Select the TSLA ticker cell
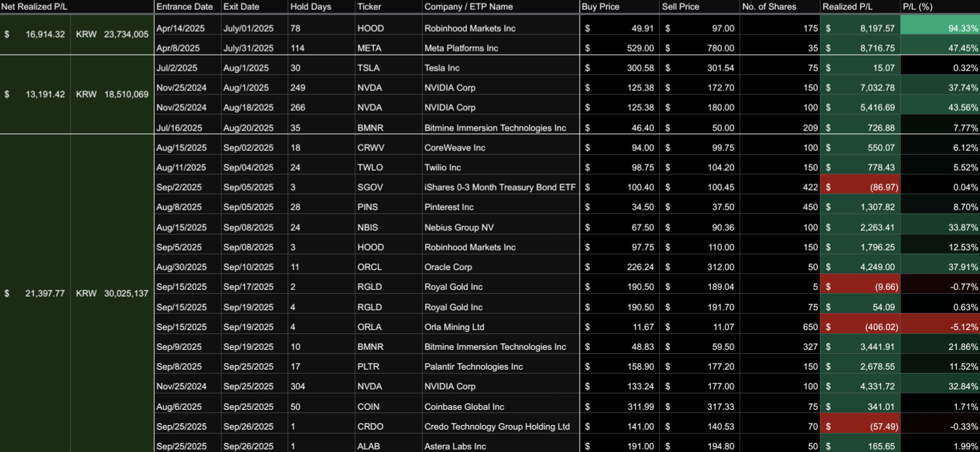 coord(388,68)
